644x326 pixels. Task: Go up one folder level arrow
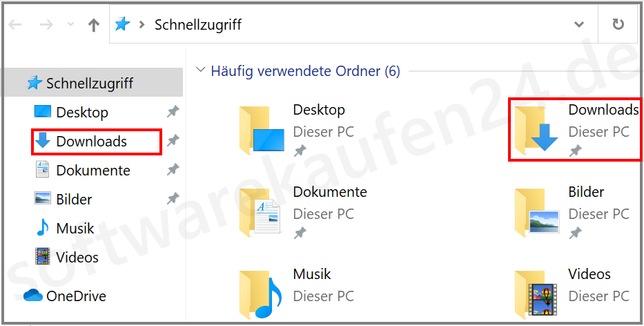(94, 25)
